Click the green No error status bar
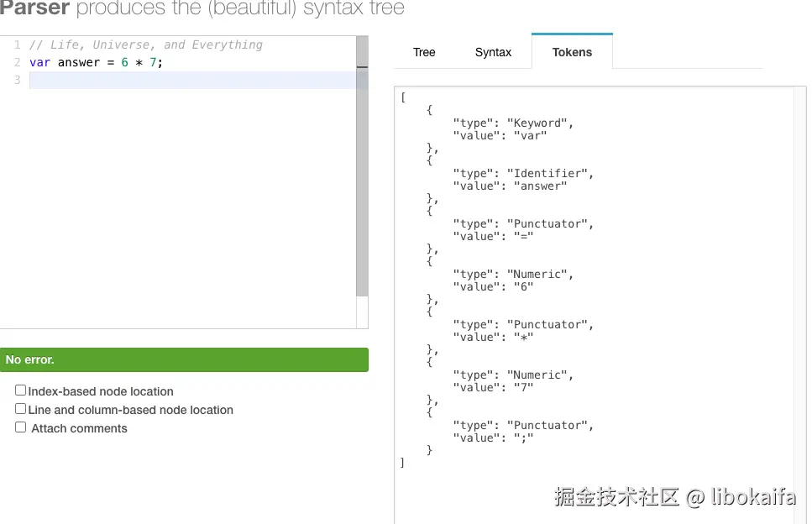 (x=184, y=359)
